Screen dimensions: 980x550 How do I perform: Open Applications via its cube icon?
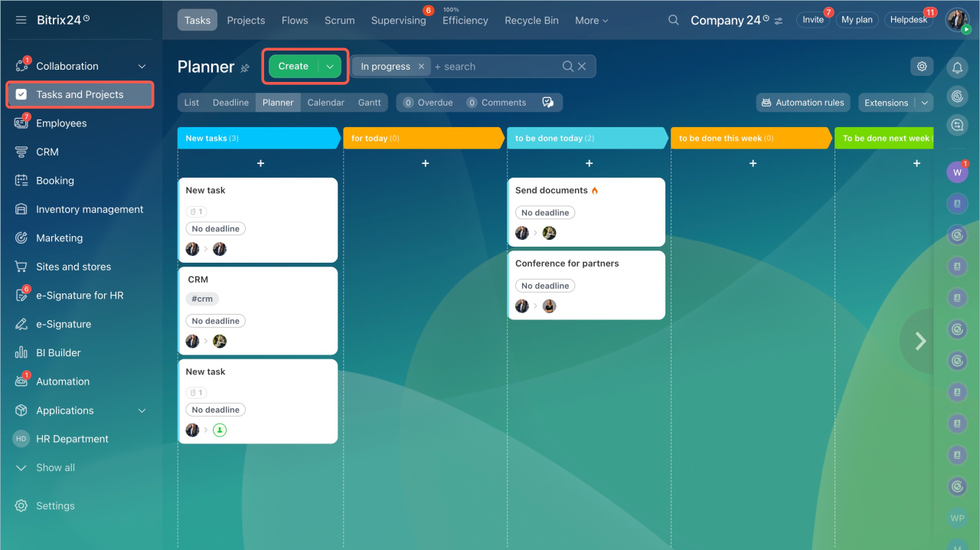21,411
